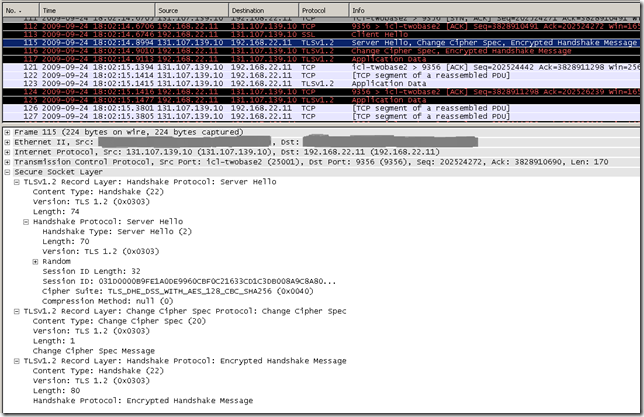The width and height of the screenshot is (644, 417).
Task: Collapse the Server Hello record layer
Action: tap(17, 182)
